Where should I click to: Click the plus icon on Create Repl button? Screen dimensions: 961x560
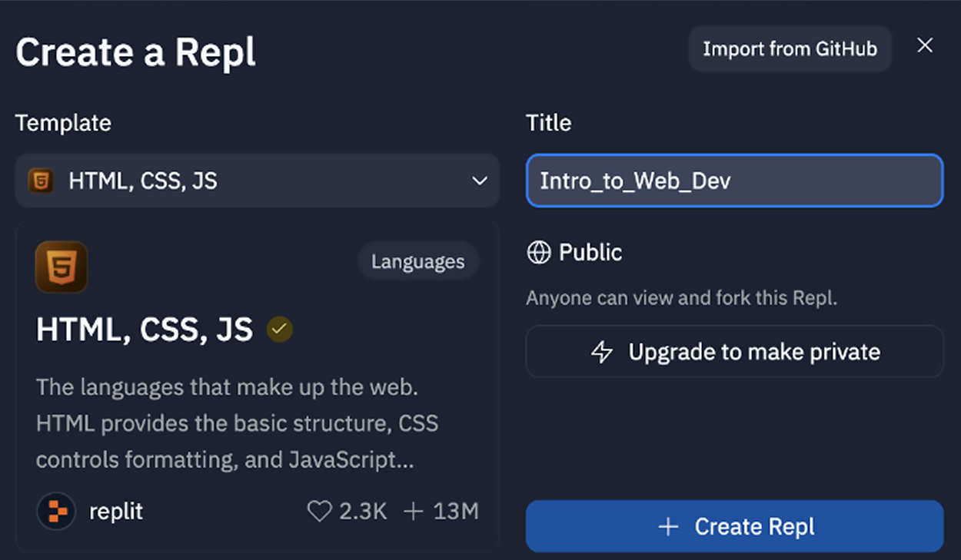tap(669, 527)
